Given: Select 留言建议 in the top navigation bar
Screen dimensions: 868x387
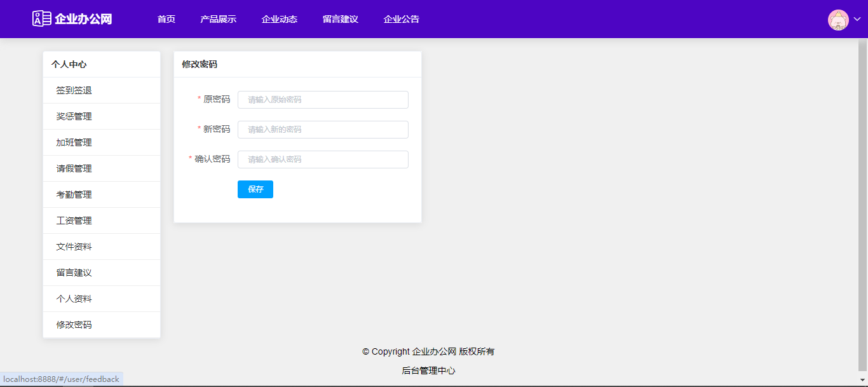Looking at the screenshot, I should 340,19.
